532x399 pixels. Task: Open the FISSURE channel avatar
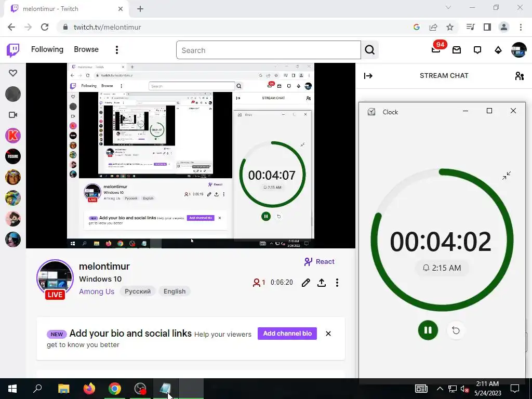click(x=13, y=156)
